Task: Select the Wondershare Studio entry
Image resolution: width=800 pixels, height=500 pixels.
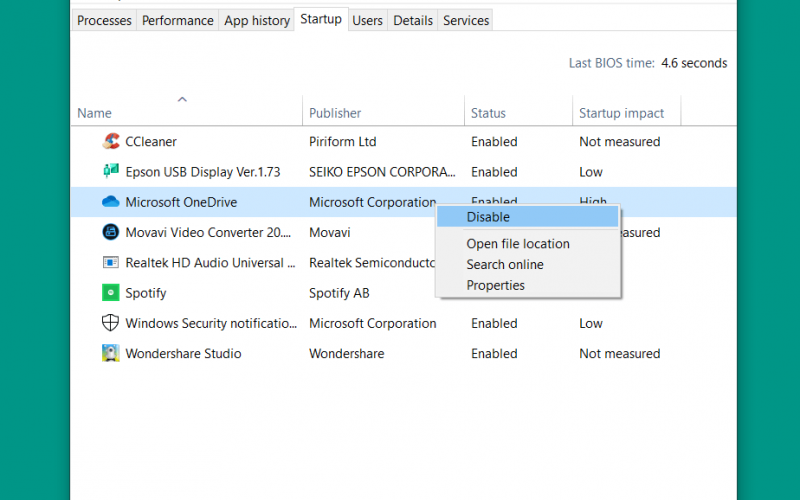Action: click(x=183, y=353)
